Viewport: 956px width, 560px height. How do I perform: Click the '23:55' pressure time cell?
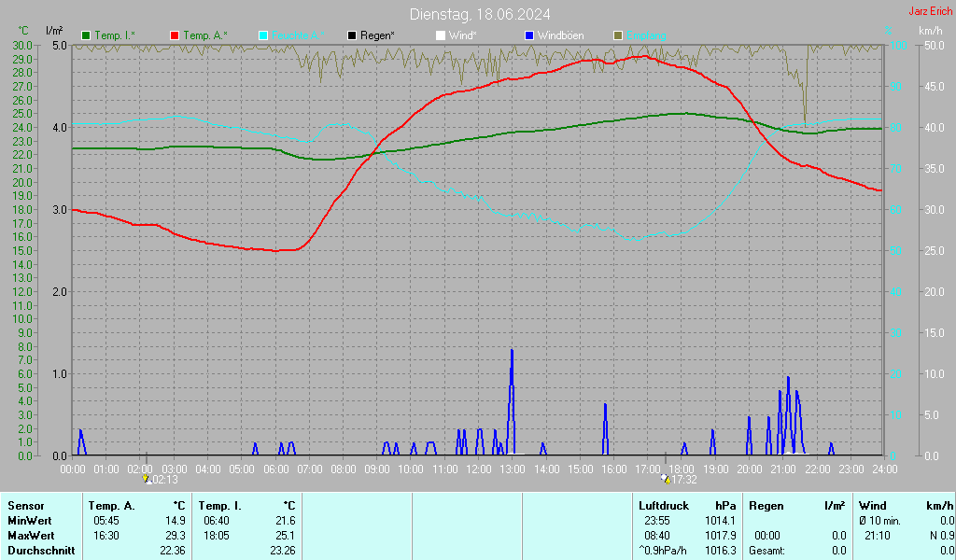point(657,521)
